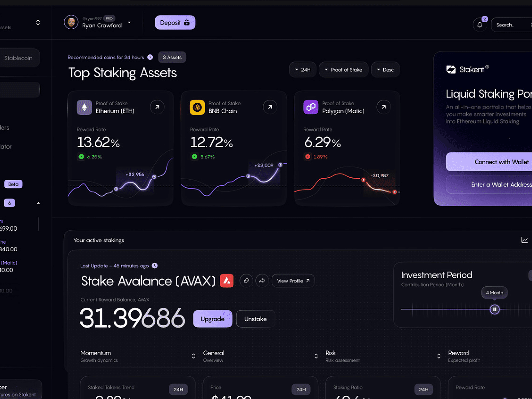The height and width of the screenshot is (399, 532).
Task: Click clock icon next to recommended coins
Action: coord(150,57)
